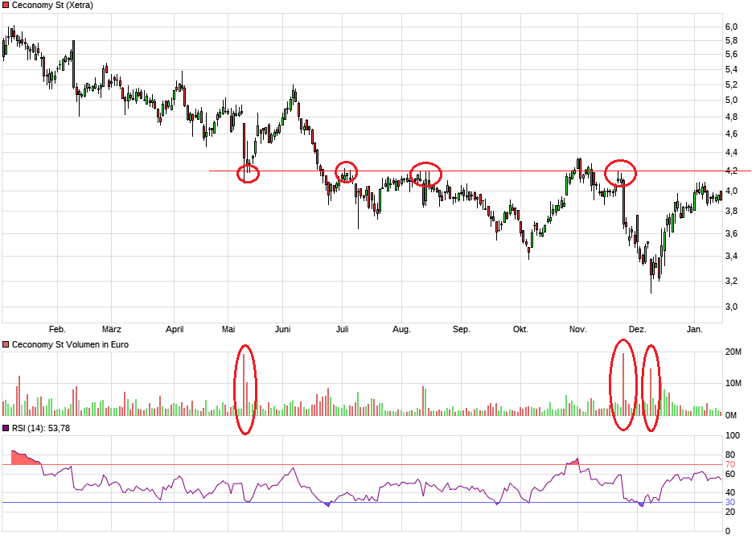The width and height of the screenshot is (756, 539).
Task: Select the 3,8 price axis value
Action: [731, 211]
